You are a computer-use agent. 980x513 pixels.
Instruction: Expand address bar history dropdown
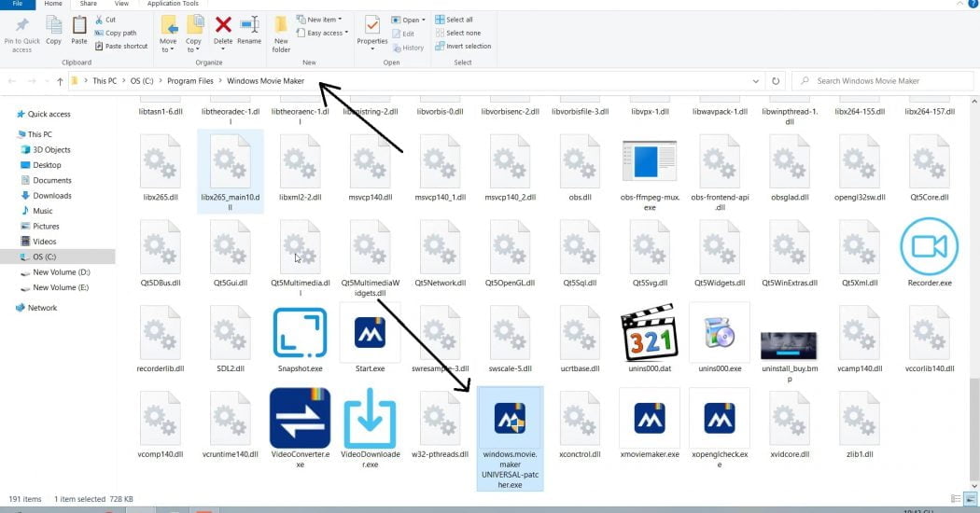tap(756, 80)
